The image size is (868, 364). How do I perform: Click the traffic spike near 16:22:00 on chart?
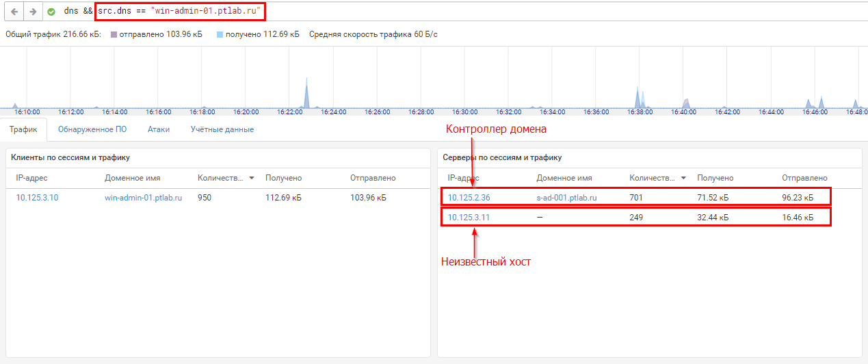coord(306,92)
